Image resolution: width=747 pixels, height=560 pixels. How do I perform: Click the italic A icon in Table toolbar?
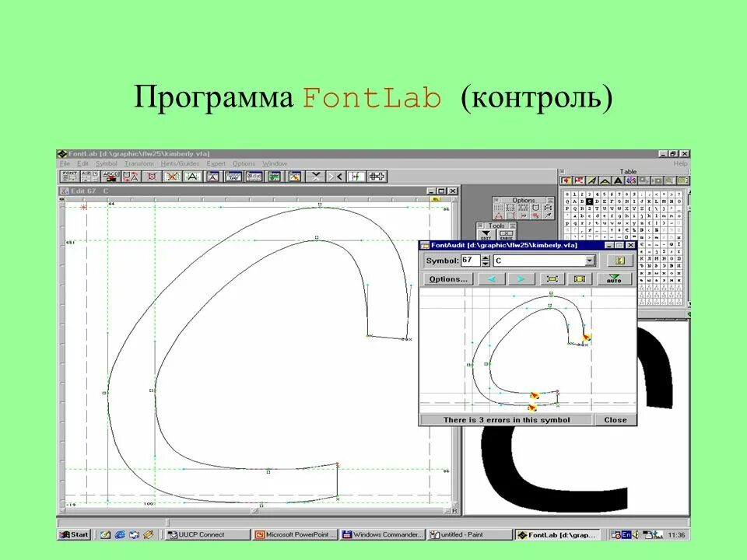point(591,181)
